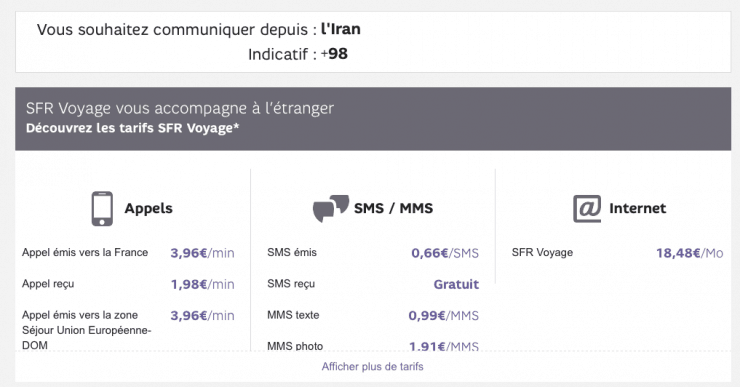Select the SMS / MMS heading

[x=394, y=208]
